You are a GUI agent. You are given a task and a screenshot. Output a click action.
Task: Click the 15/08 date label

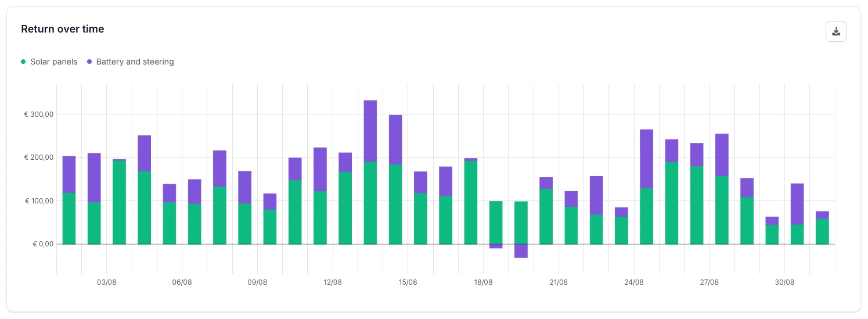tap(408, 282)
